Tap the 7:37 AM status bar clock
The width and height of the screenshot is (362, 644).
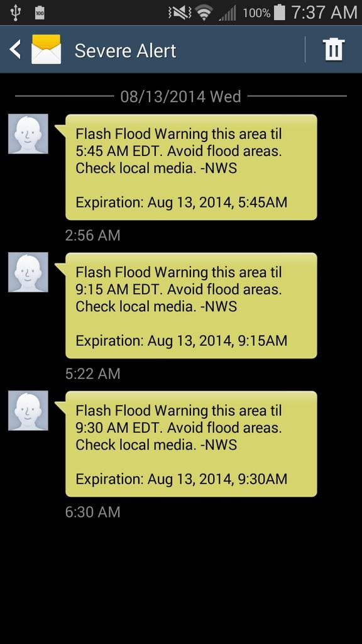click(x=324, y=13)
